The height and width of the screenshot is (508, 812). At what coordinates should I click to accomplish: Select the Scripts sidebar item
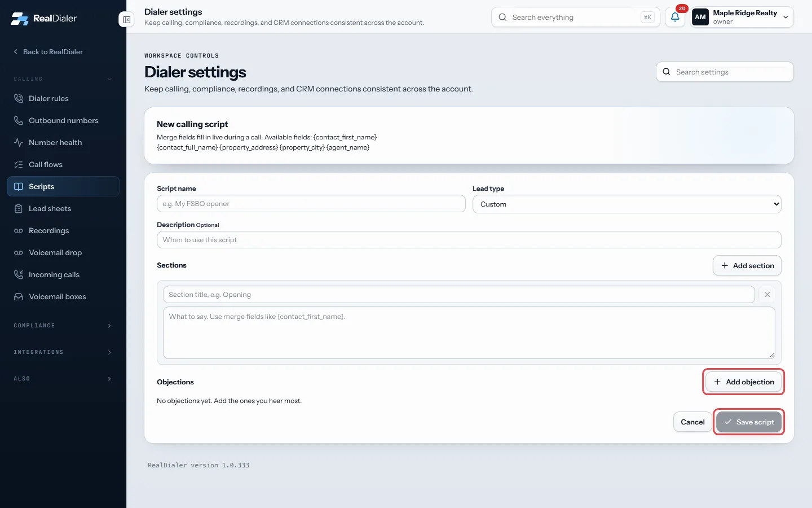click(x=63, y=186)
